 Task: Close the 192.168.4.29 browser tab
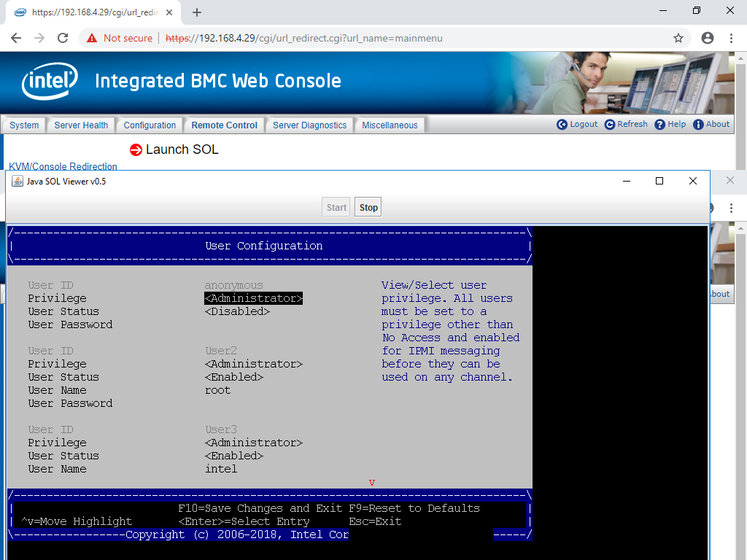169,12
